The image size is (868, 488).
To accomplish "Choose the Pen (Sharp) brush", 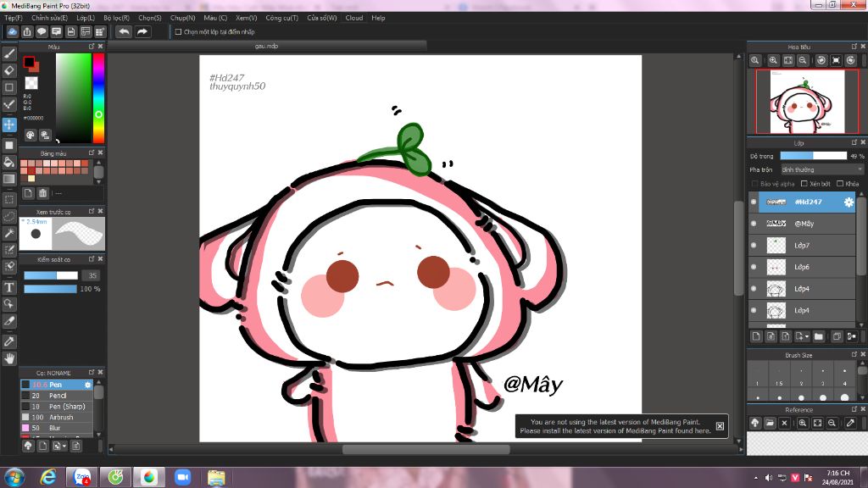I will point(57,406).
